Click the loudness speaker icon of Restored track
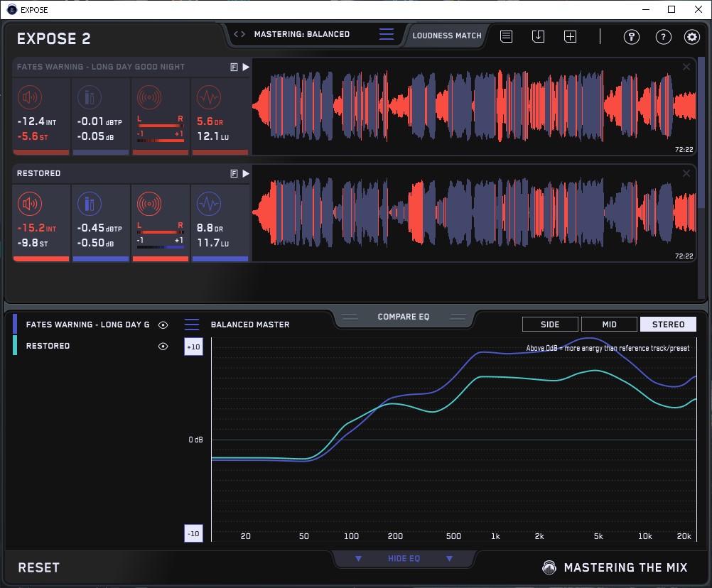This screenshot has width=712, height=588. point(30,204)
